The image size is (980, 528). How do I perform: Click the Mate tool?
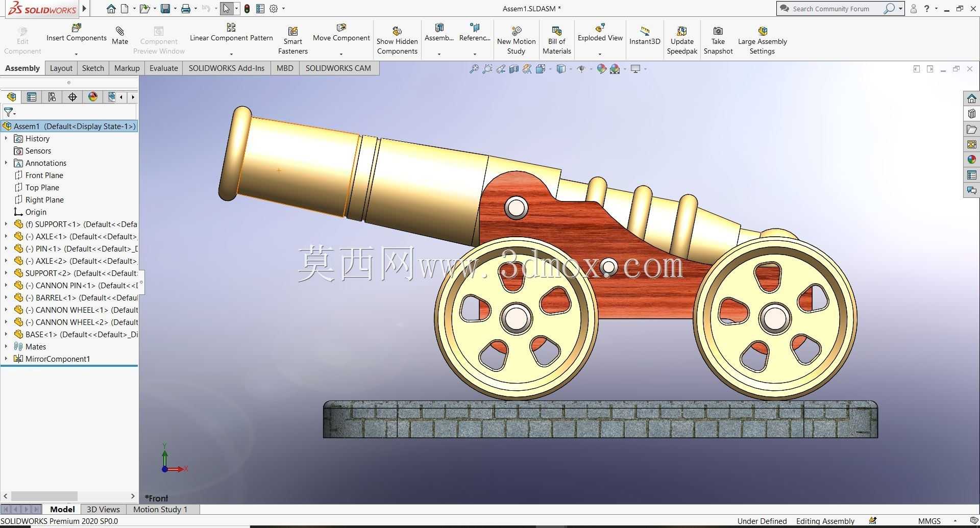[x=120, y=36]
